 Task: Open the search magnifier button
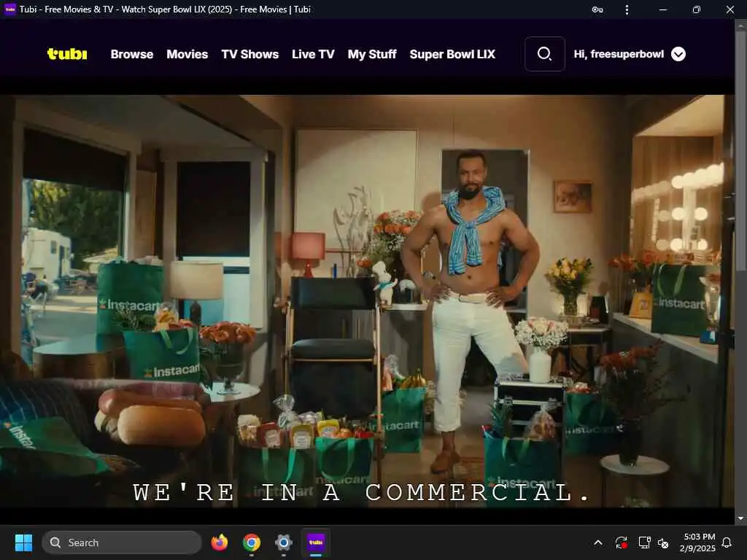click(544, 54)
